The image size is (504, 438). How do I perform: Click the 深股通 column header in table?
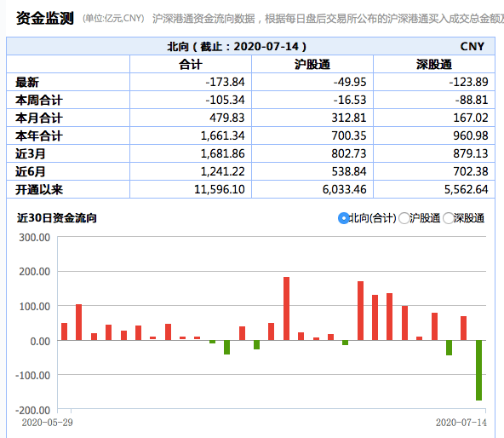(x=434, y=65)
